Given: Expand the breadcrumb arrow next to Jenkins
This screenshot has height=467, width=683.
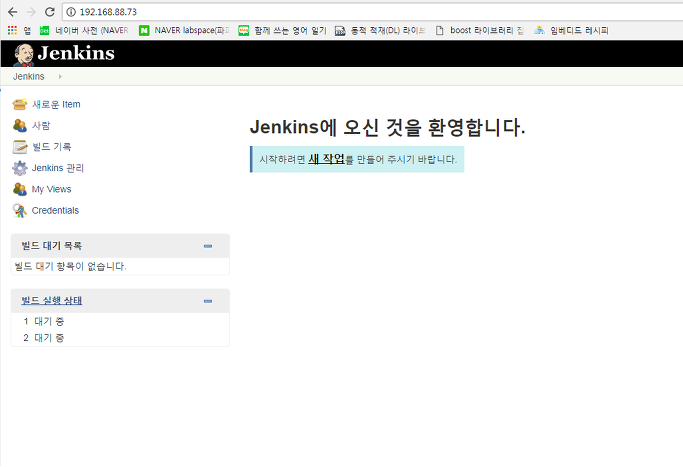Looking at the screenshot, I should 60,76.
